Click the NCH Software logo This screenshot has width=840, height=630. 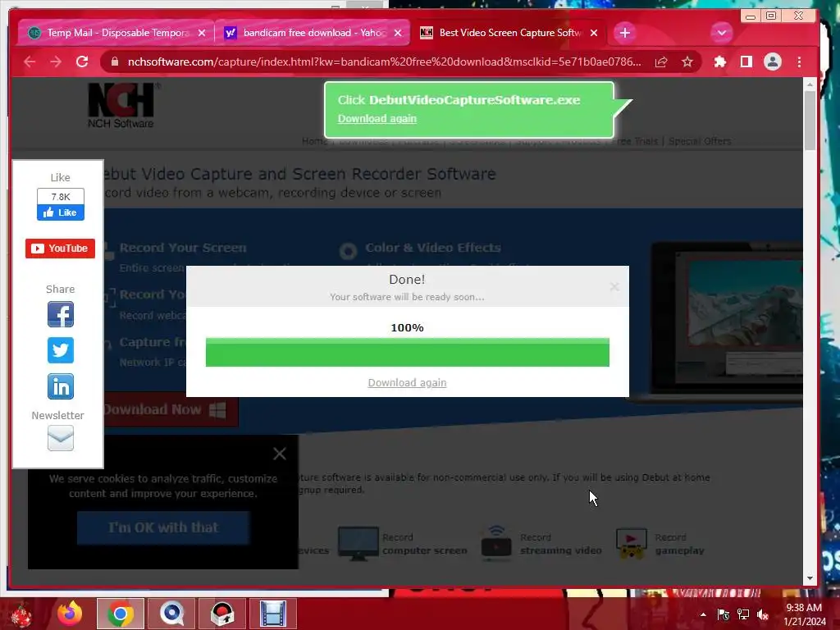[x=121, y=106]
